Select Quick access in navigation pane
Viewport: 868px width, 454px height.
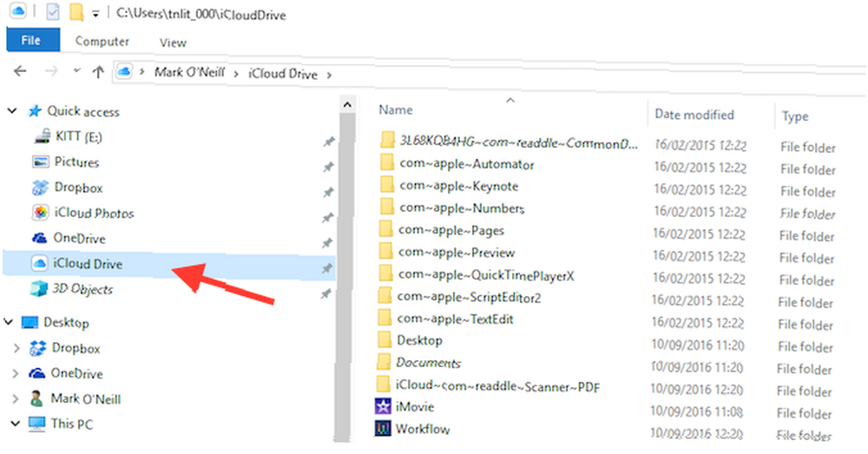[x=83, y=111]
